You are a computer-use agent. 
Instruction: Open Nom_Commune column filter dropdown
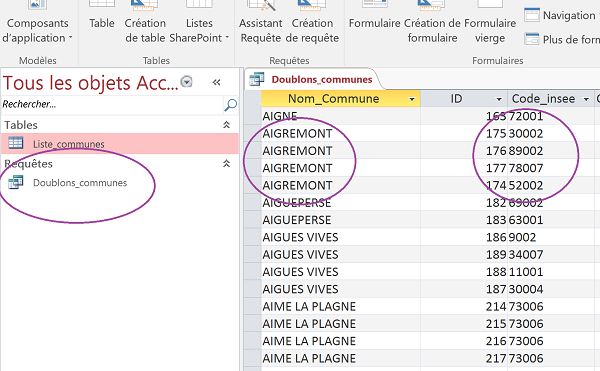[412, 99]
